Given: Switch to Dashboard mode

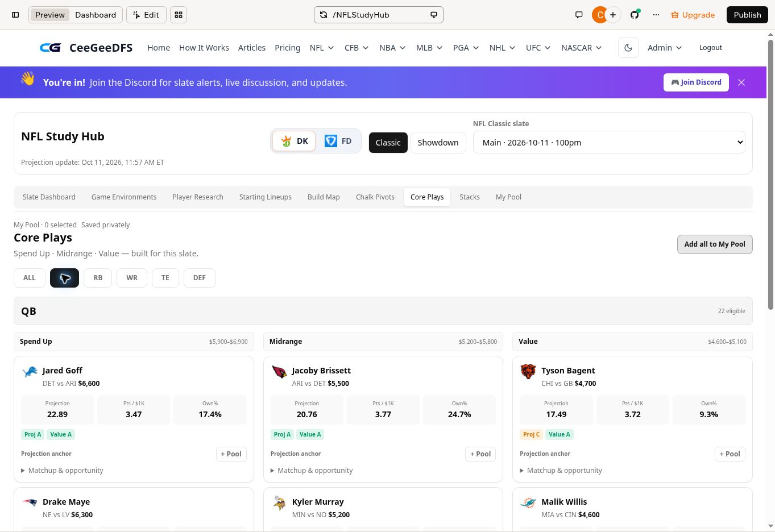Looking at the screenshot, I should [96, 15].
